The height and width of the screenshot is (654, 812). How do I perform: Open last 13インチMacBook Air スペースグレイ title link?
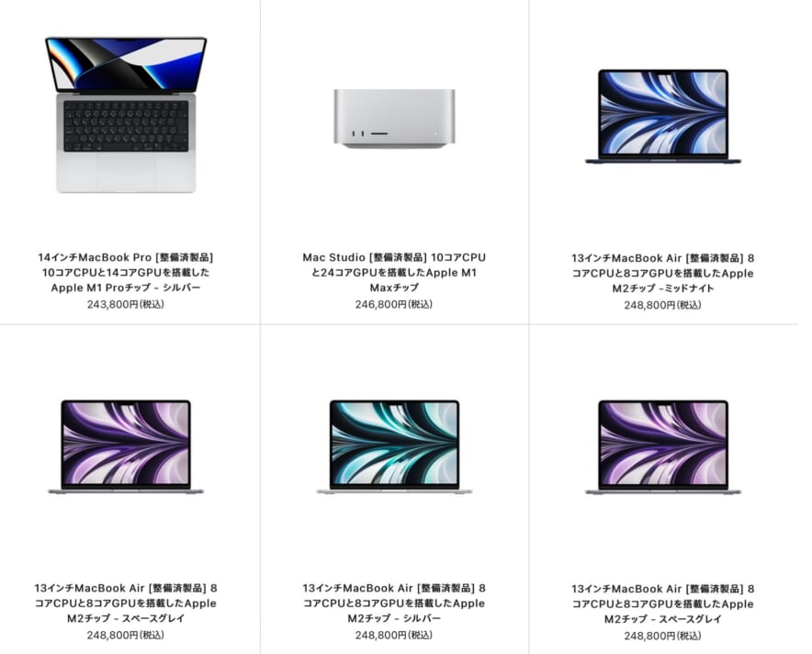663,603
